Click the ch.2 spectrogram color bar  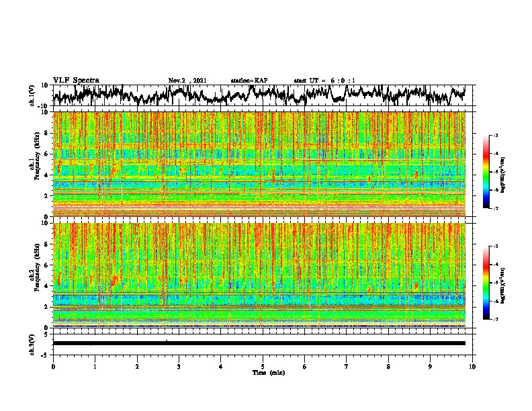point(486,283)
